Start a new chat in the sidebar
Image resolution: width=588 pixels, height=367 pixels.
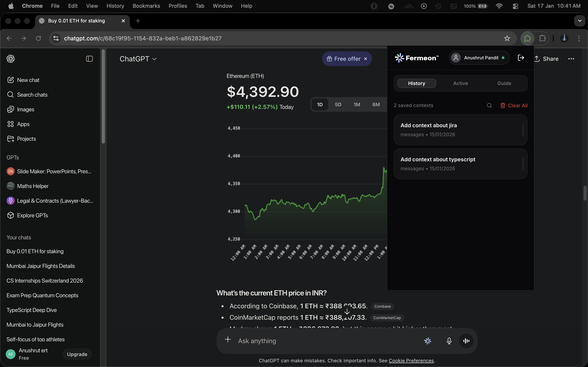[28, 80]
